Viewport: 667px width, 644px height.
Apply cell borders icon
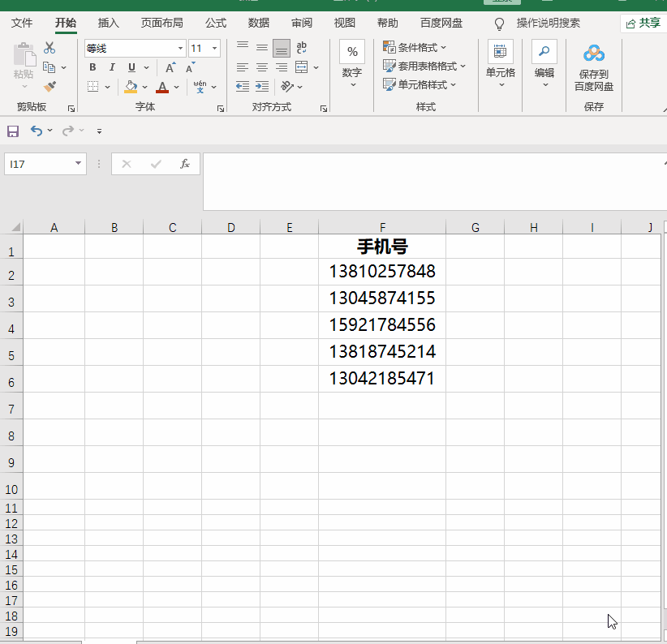(x=93, y=87)
